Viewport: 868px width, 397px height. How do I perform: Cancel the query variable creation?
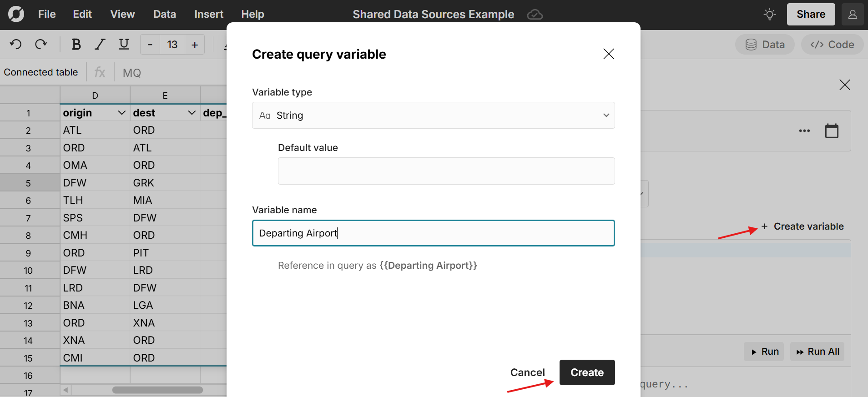pyautogui.click(x=527, y=372)
